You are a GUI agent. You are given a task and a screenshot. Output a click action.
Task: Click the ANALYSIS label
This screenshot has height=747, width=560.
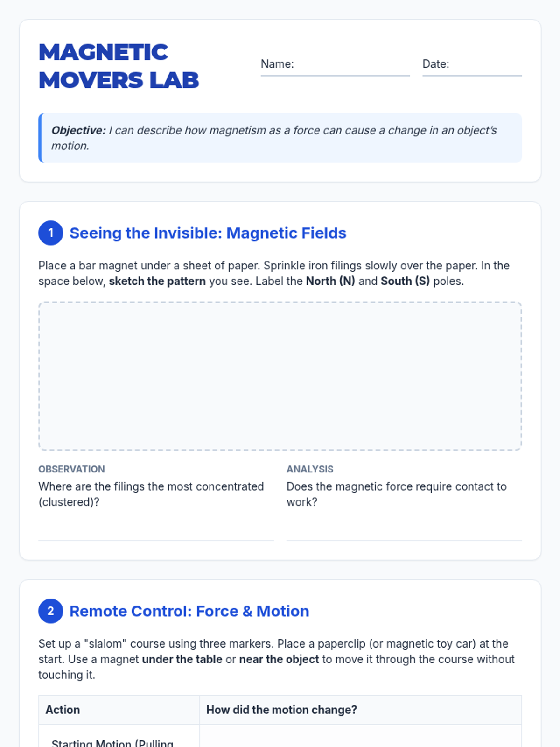pos(310,469)
